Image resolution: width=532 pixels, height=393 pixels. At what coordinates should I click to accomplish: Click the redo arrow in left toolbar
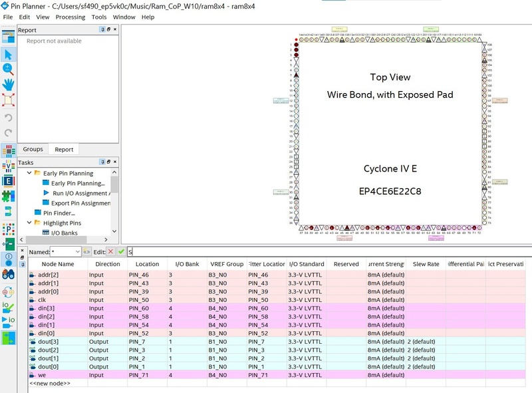pos(9,133)
